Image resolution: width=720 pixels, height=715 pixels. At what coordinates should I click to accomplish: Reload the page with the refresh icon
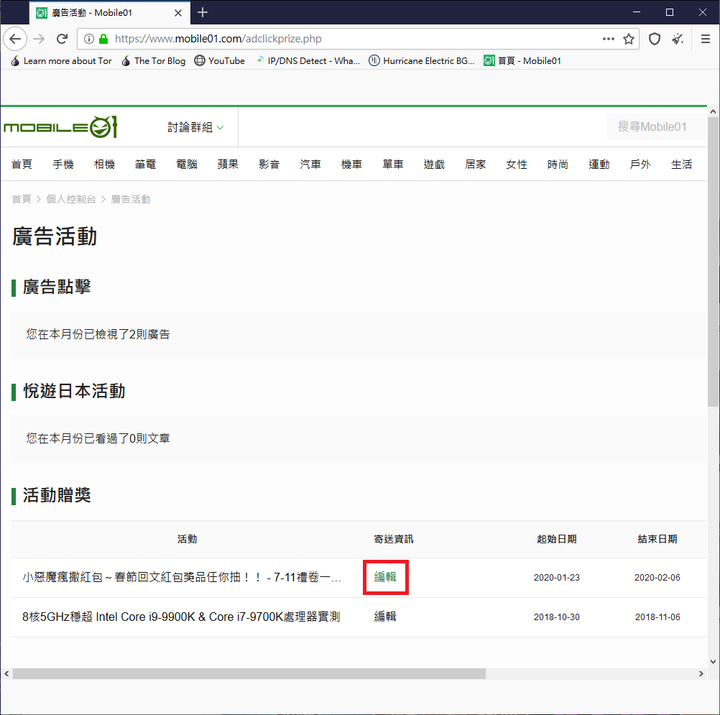tap(62, 39)
